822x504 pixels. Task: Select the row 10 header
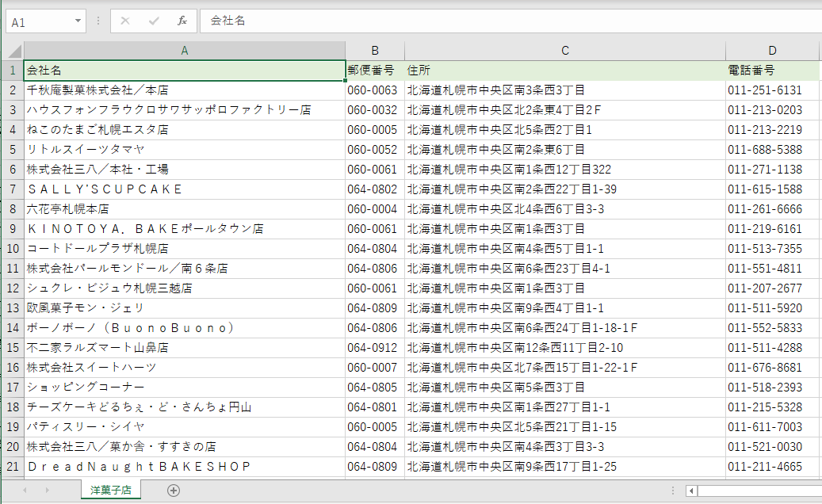click(x=12, y=249)
